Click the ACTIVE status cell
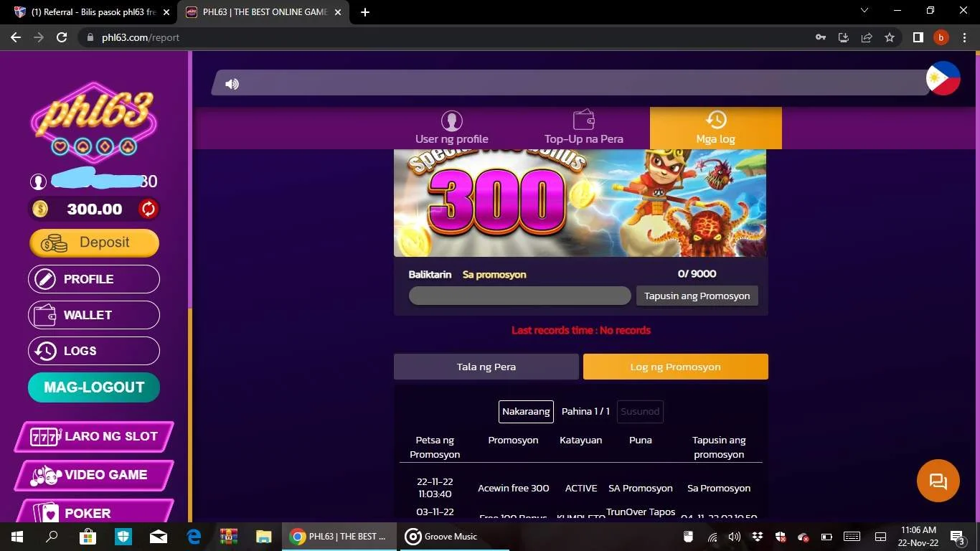The image size is (980, 551). point(581,488)
